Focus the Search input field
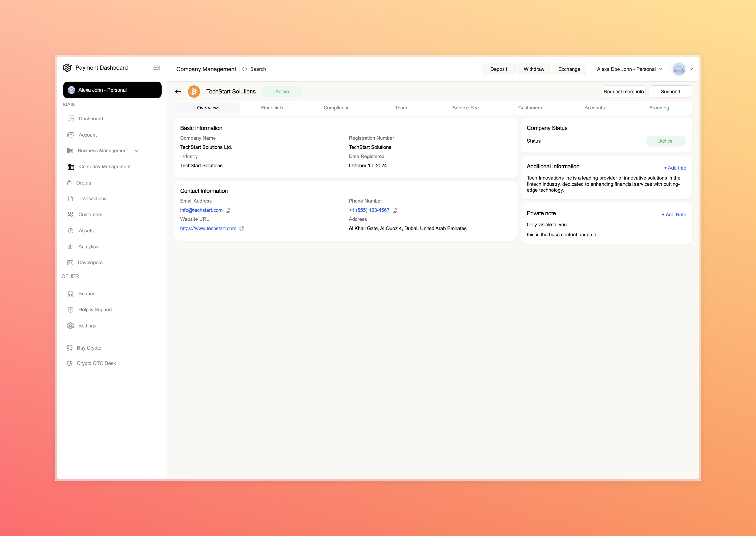 279,69
